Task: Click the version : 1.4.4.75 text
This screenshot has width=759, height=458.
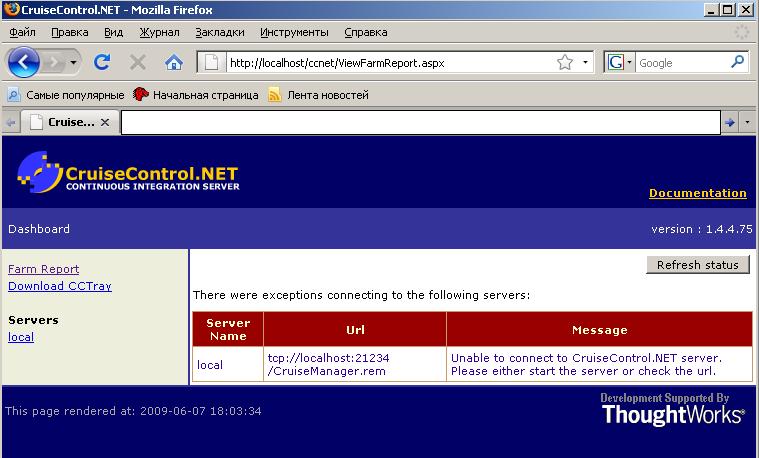Action: tap(702, 229)
